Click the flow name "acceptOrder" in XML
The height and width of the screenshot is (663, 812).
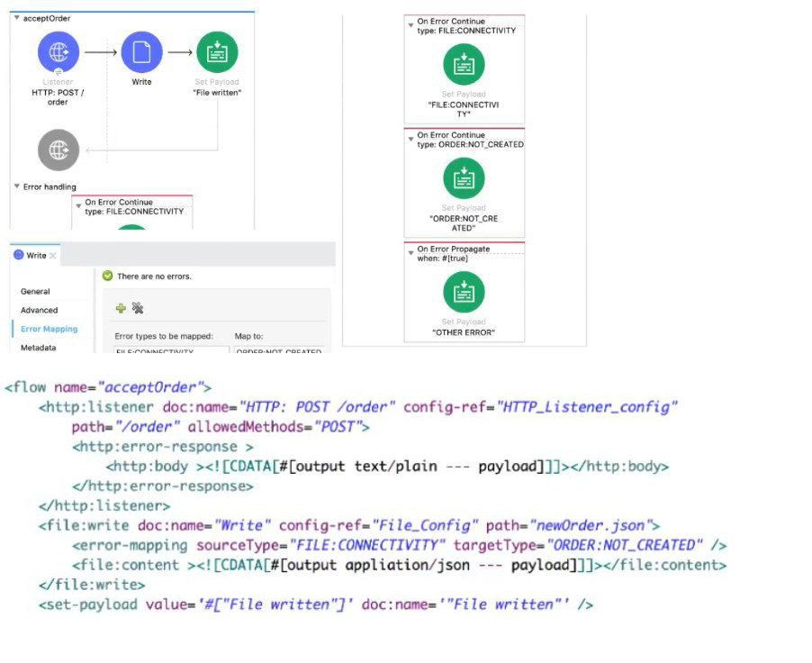150,387
